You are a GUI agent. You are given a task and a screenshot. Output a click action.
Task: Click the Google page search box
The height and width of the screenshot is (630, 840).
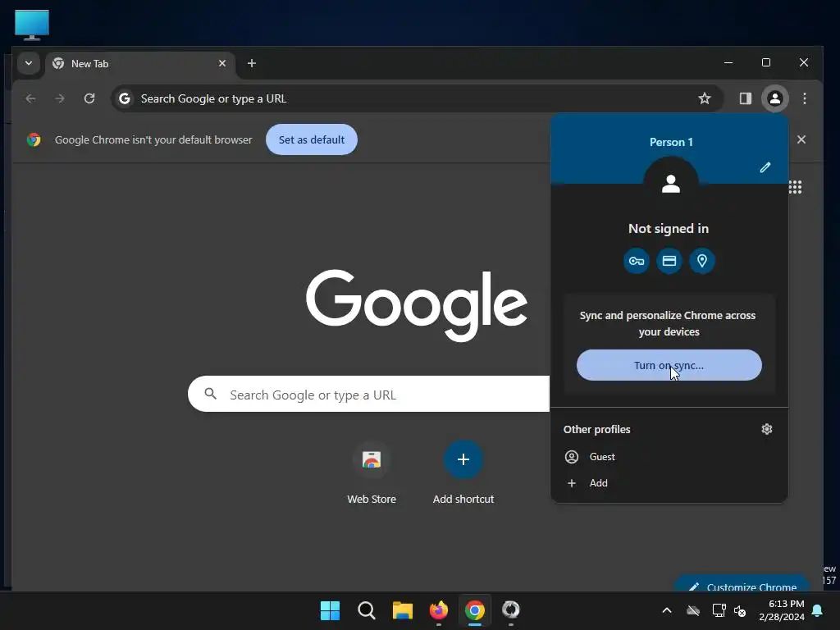pyautogui.click(x=368, y=395)
